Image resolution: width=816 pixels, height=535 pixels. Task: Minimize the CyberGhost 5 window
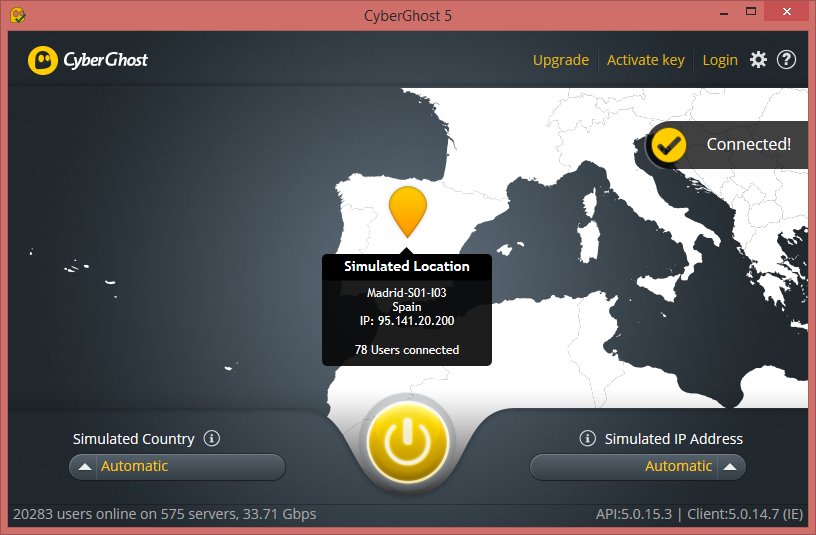723,12
